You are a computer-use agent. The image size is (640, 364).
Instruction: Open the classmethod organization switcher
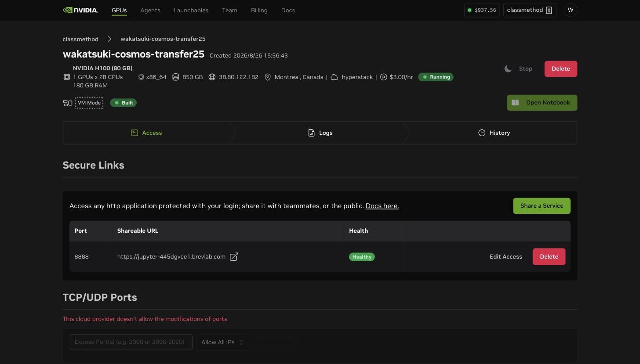[530, 10]
